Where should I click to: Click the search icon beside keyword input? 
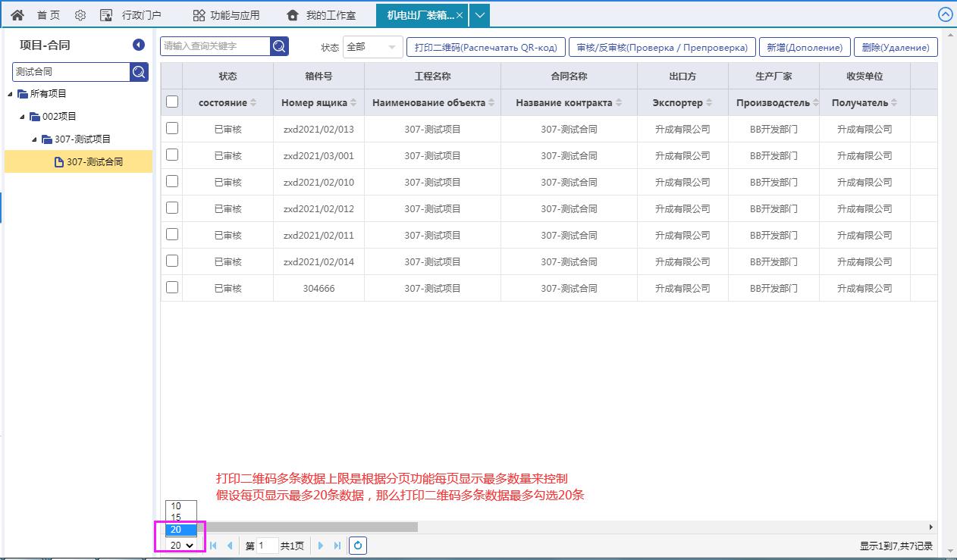coord(279,47)
